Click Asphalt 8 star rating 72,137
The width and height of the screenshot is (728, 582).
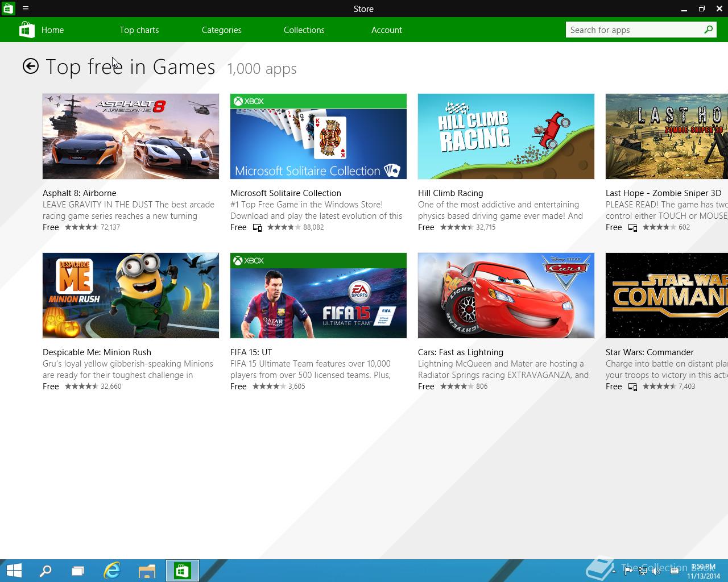(x=92, y=227)
